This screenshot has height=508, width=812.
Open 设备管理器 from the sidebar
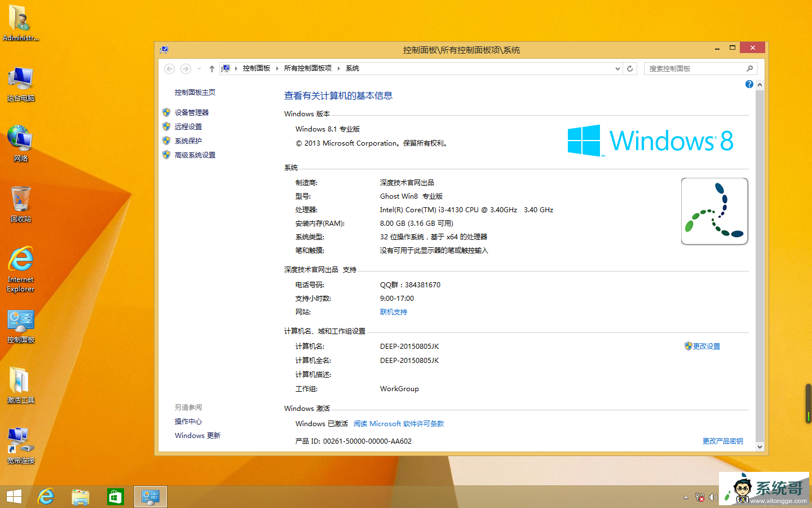tap(192, 113)
